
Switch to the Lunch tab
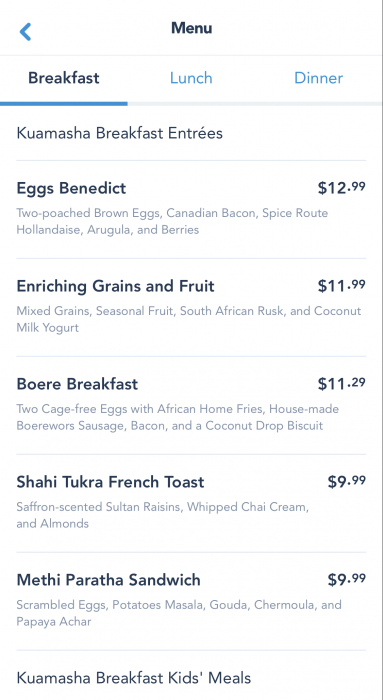pos(191,78)
